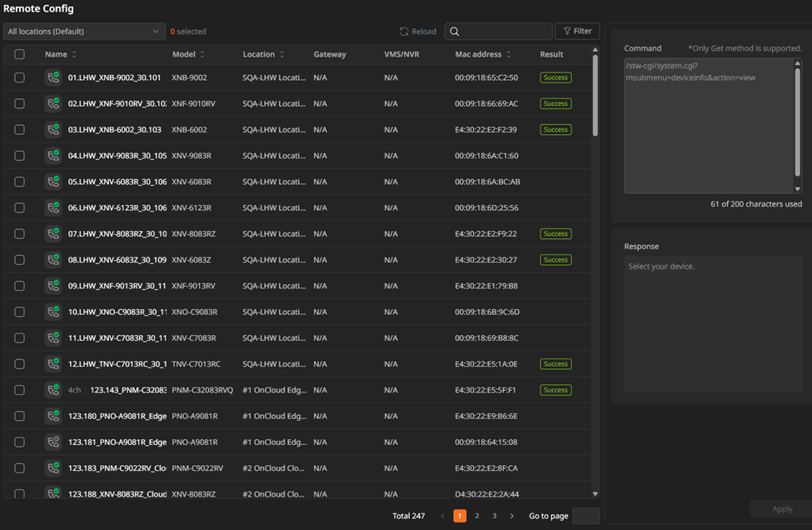Open the All locations (Default) dropdown
The height and width of the screenshot is (530, 812).
83,31
